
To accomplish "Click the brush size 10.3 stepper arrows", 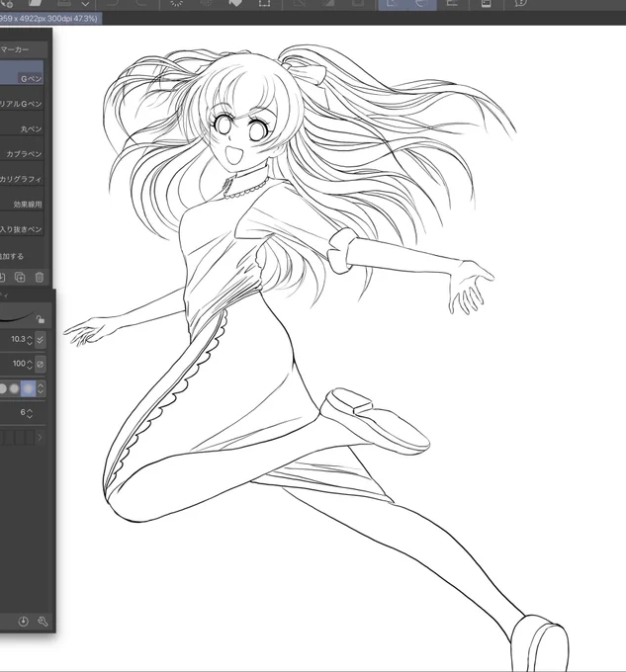I will (30, 340).
